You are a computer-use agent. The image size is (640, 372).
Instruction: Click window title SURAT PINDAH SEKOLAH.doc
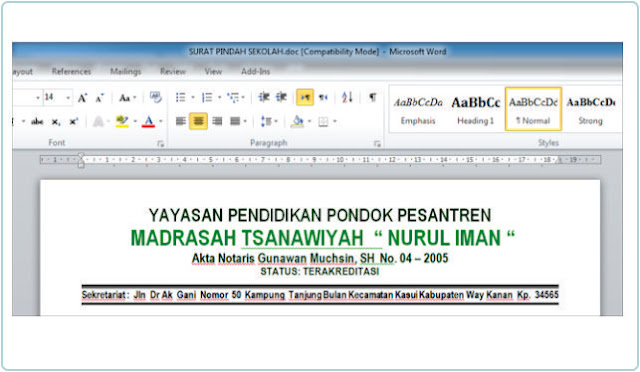click(244, 52)
